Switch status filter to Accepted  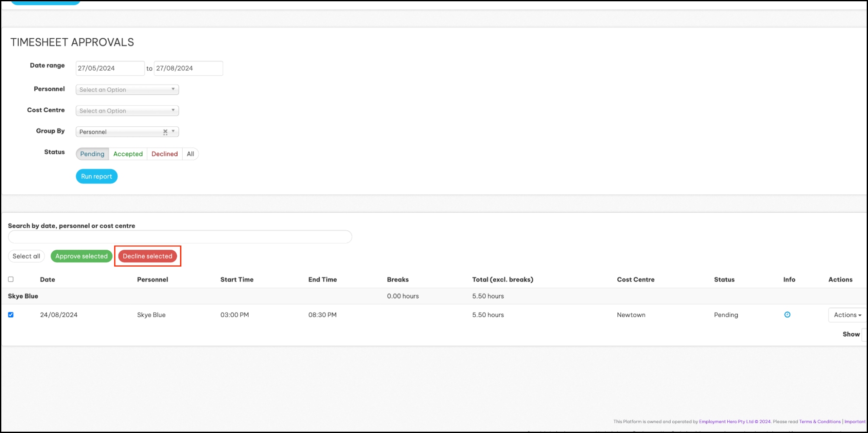click(x=128, y=154)
